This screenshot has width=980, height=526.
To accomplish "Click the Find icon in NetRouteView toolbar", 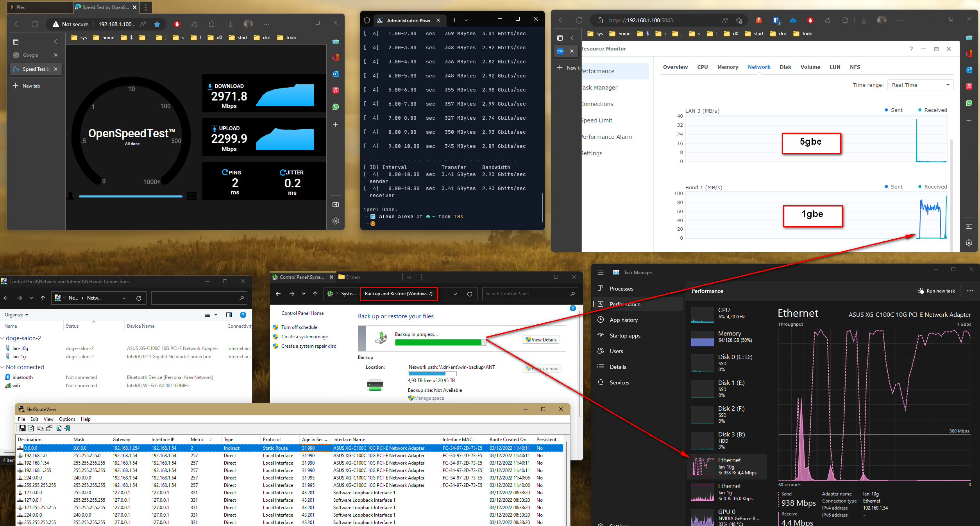I will pyautogui.click(x=59, y=428).
